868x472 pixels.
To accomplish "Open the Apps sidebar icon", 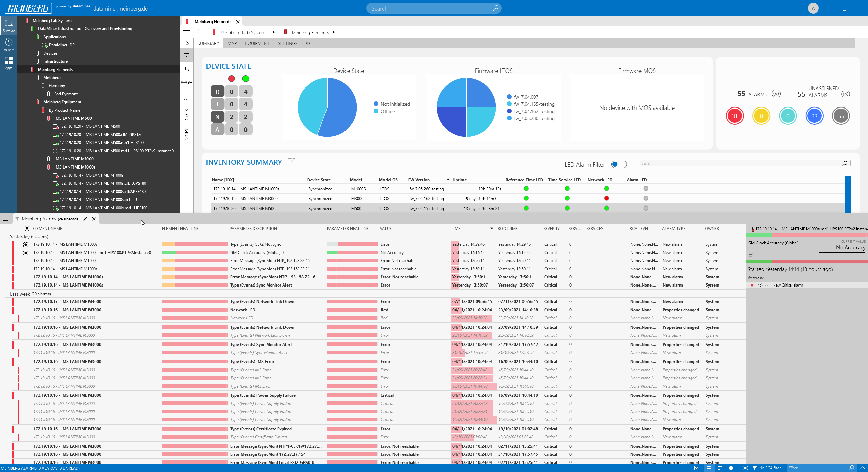I will pos(8,63).
